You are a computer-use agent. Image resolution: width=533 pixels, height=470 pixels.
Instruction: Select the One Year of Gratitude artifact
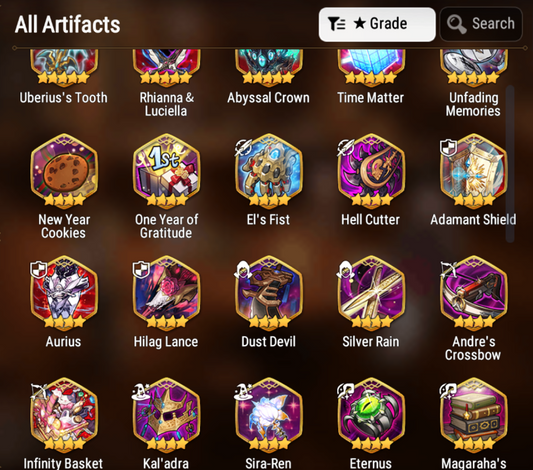click(x=167, y=171)
